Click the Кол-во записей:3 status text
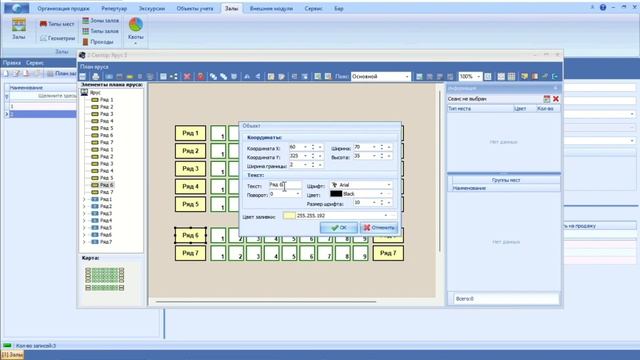Viewport: 640px width, 360px height. pyautogui.click(x=36, y=346)
